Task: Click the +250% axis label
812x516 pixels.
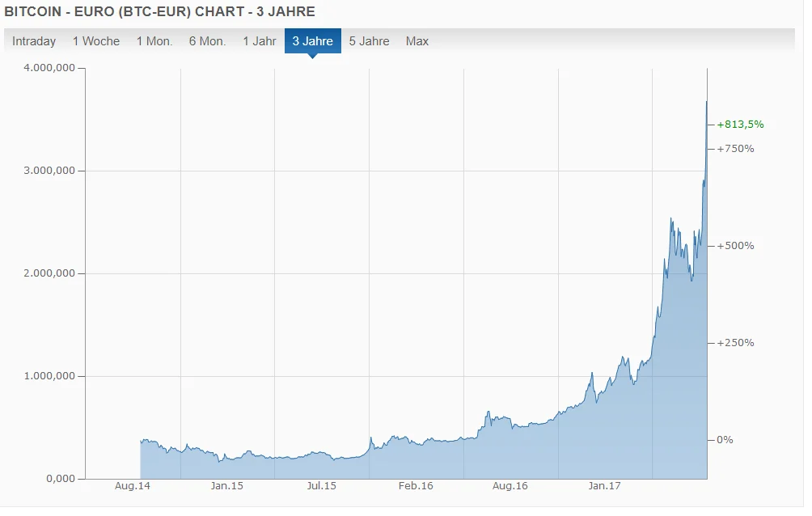Action: pyautogui.click(x=735, y=342)
